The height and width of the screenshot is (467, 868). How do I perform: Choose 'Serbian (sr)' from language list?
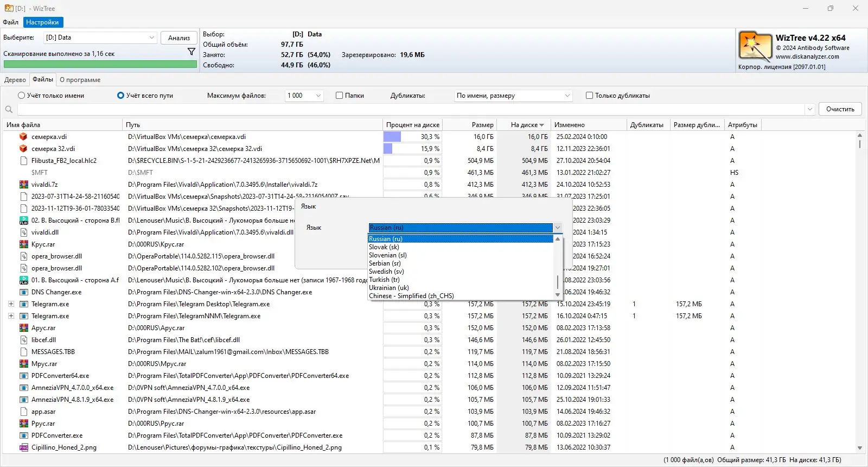pos(460,263)
